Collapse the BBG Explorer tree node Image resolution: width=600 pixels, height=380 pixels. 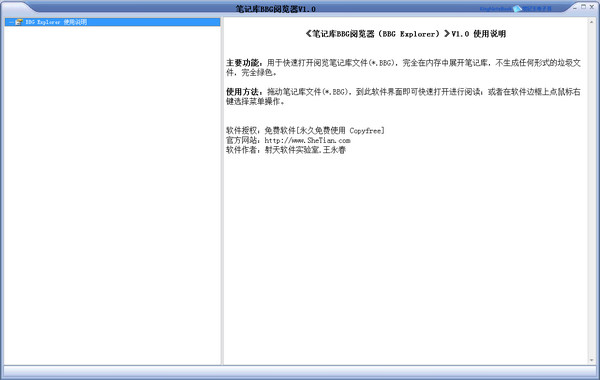tap(11, 22)
